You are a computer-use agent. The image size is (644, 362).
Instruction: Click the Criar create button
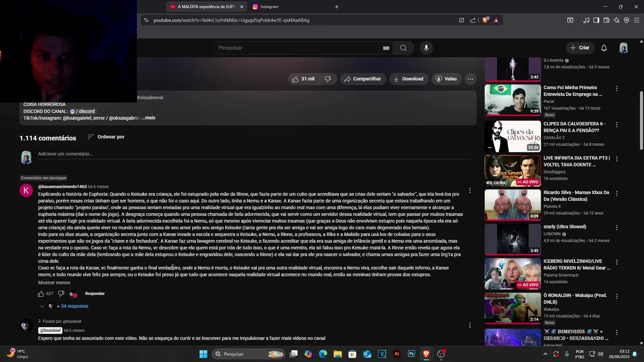(580, 48)
